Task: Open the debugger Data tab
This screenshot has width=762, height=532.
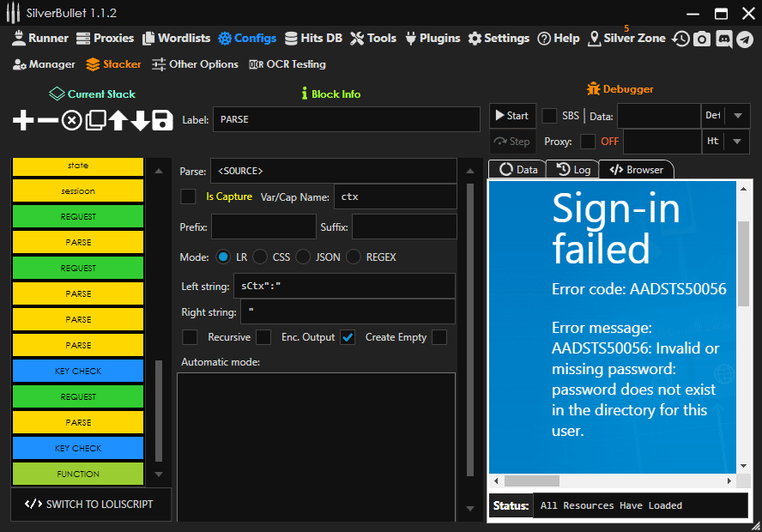Action: click(x=518, y=170)
